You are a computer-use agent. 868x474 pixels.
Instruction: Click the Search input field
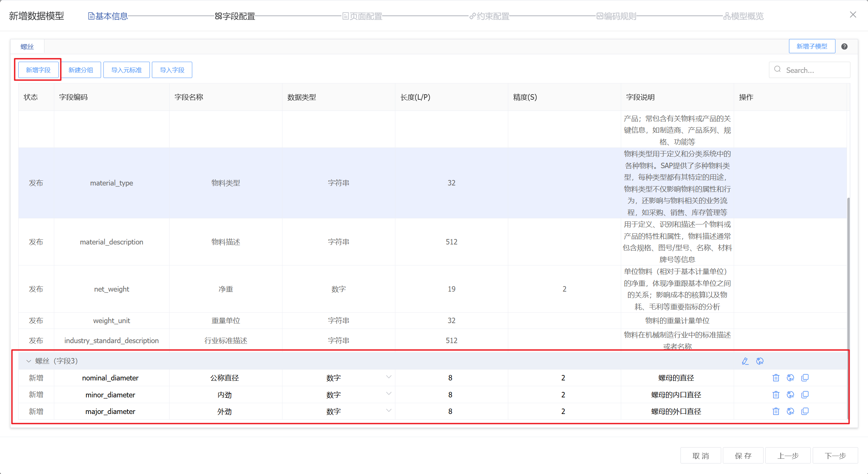tap(814, 70)
